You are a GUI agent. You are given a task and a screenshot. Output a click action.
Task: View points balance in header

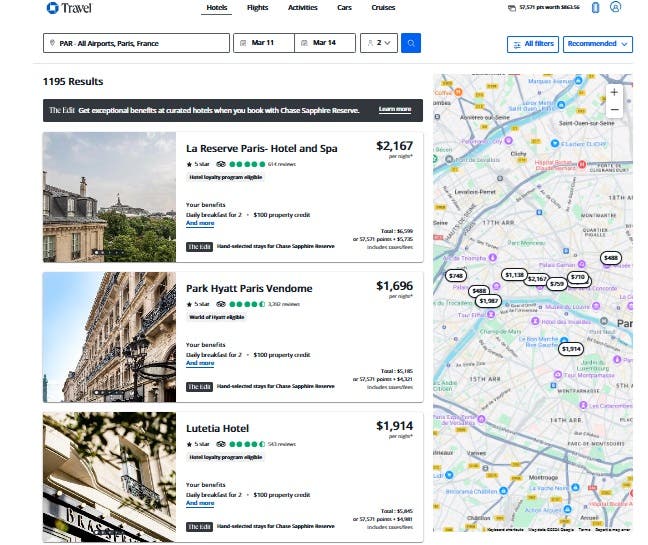point(543,7)
